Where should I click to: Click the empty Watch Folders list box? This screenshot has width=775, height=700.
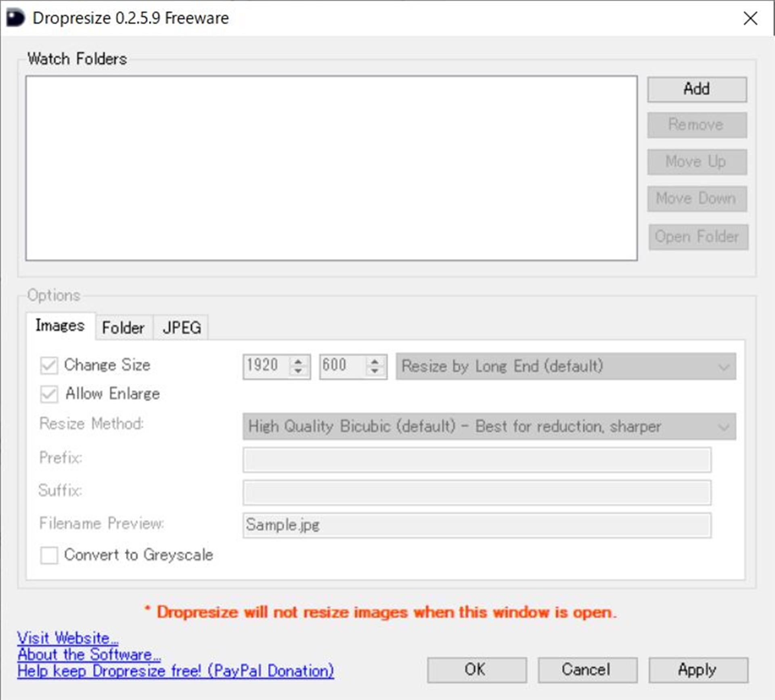click(331, 168)
